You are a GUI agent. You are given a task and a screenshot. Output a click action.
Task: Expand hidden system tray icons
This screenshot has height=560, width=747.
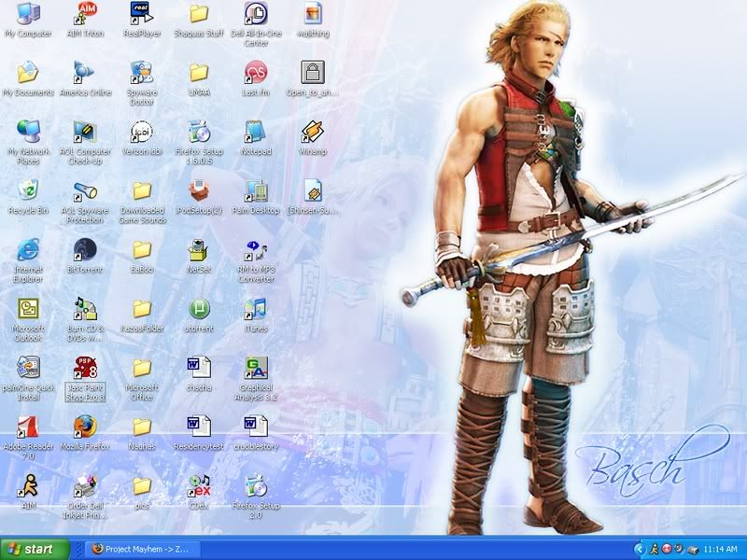tap(640, 549)
